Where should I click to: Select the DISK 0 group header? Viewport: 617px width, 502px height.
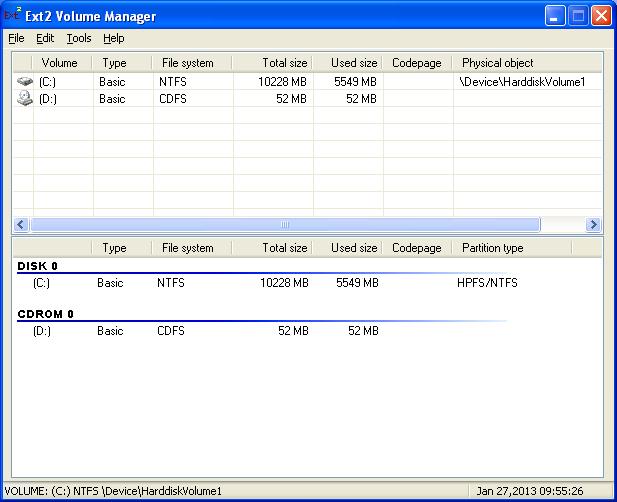point(38,267)
